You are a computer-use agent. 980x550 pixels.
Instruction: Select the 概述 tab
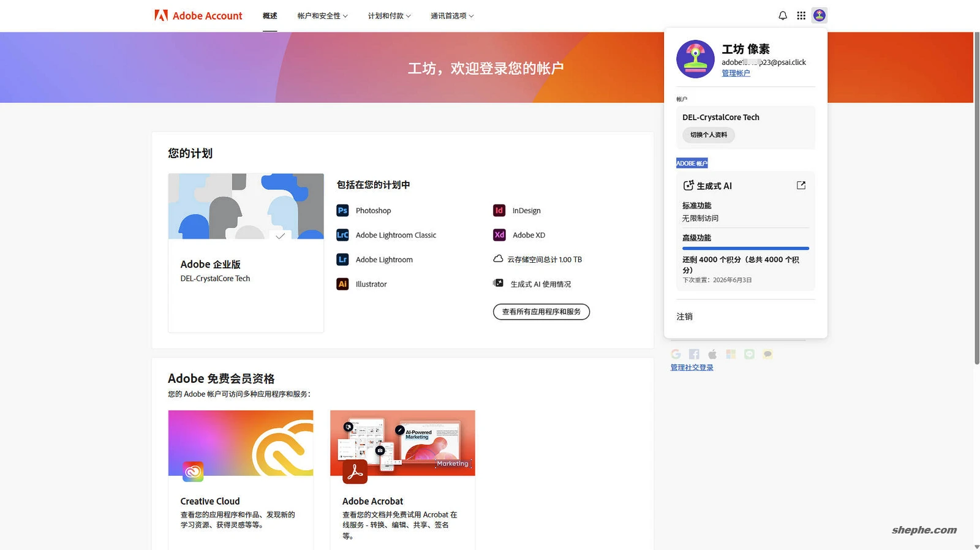[x=270, y=16]
